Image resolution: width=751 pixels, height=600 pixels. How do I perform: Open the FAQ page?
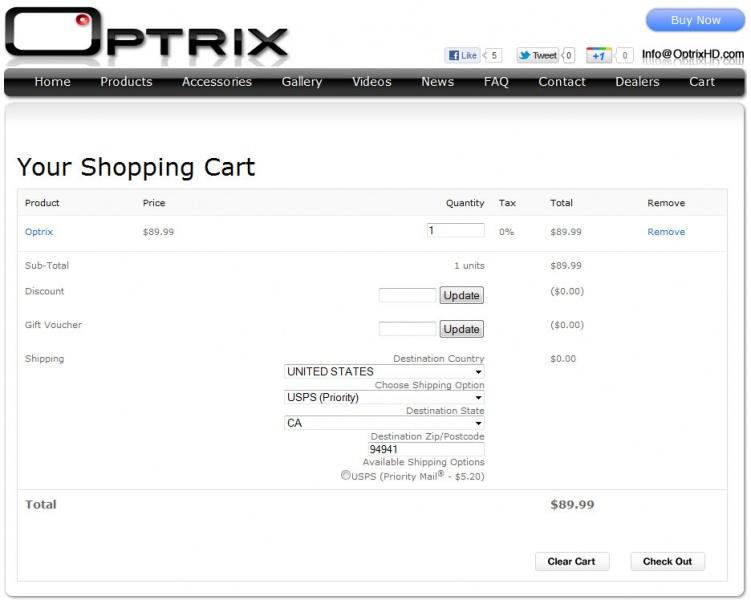click(x=496, y=82)
